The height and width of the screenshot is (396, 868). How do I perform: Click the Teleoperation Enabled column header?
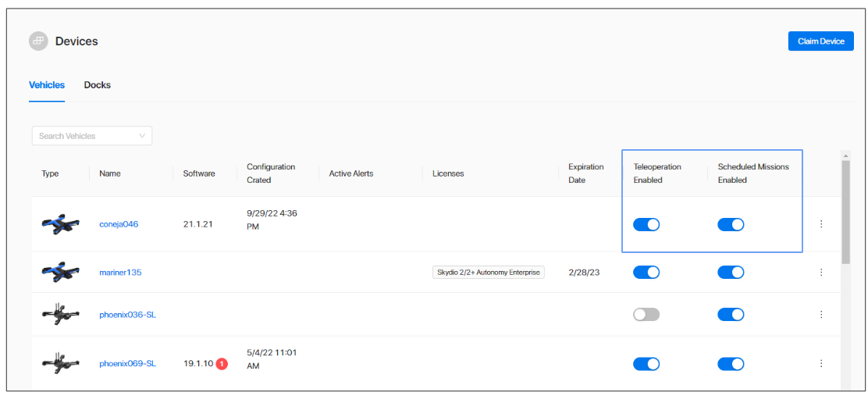(657, 173)
